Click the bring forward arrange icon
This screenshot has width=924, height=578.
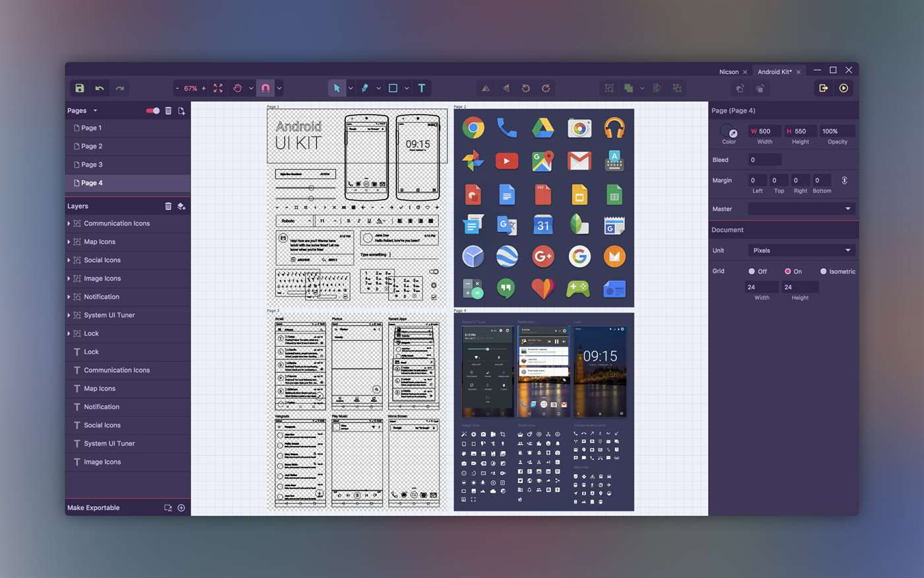[740, 88]
